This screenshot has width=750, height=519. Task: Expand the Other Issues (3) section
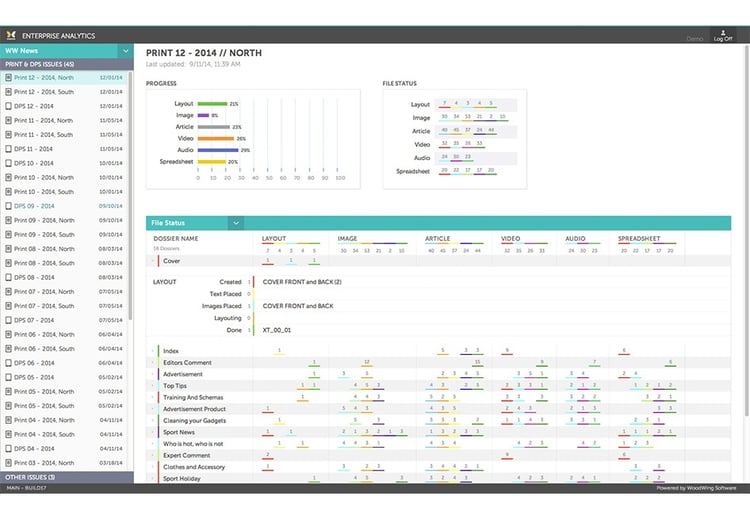click(x=66, y=478)
